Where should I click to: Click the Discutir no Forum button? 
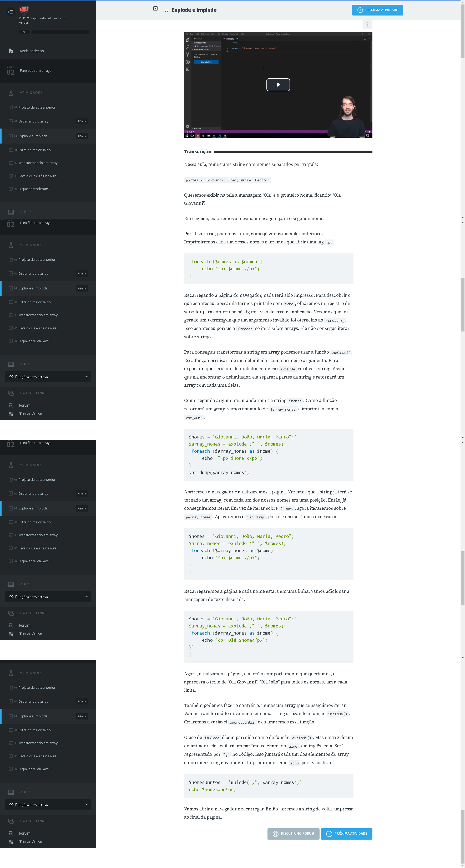[x=293, y=834]
